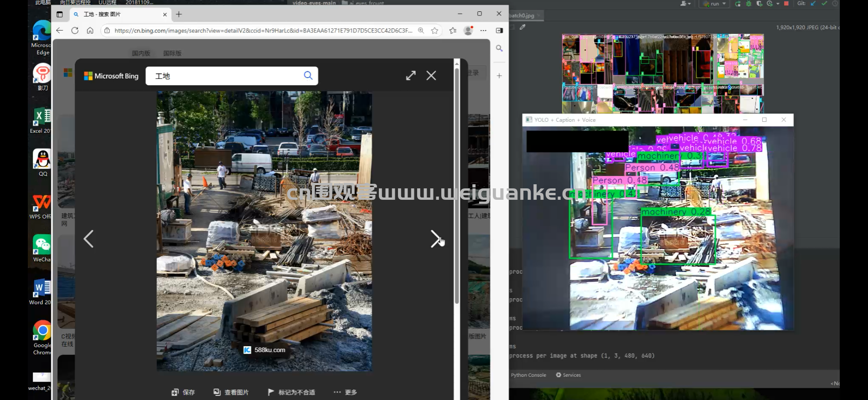
Task: Expand the image viewer to fullscreen
Action: pyautogui.click(x=411, y=76)
